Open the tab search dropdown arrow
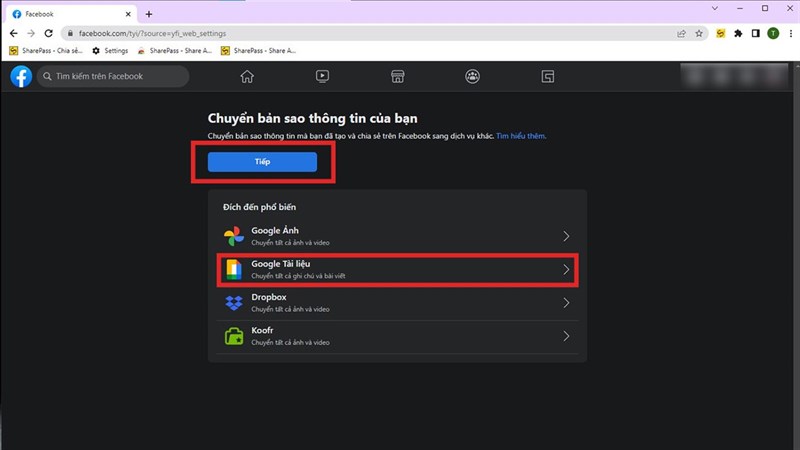 715,9
